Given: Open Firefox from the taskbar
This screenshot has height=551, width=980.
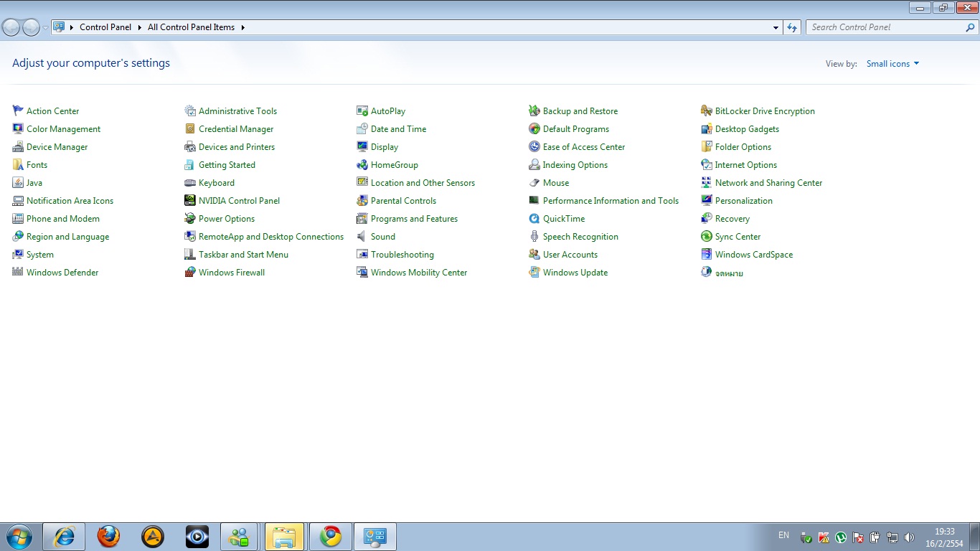Looking at the screenshot, I should pos(109,537).
